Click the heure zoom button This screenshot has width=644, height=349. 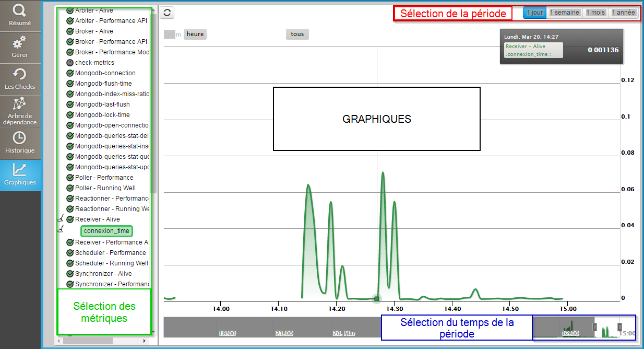click(195, 34)
